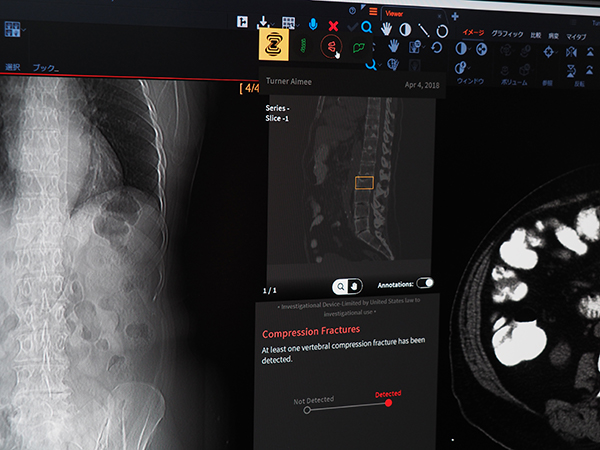Switch to the イメージ tab
The image size is (600, 450).
470,32
